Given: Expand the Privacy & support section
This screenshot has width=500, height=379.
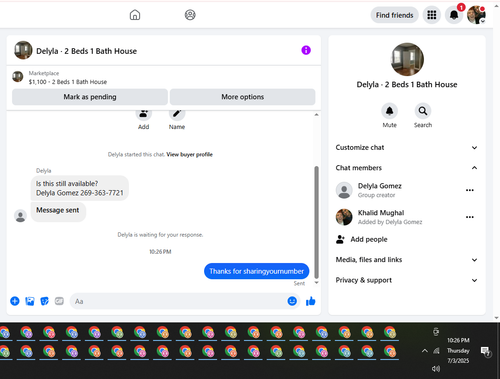Looking at the screenshot, I should [406, 280].
